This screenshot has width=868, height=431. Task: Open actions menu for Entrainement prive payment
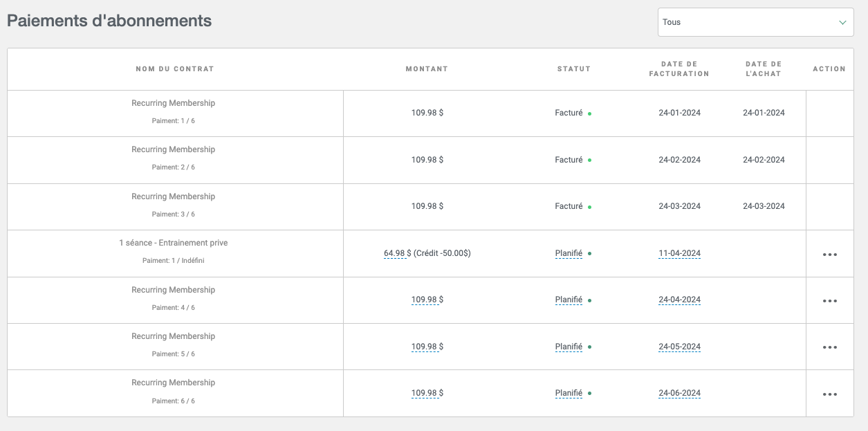829,255
